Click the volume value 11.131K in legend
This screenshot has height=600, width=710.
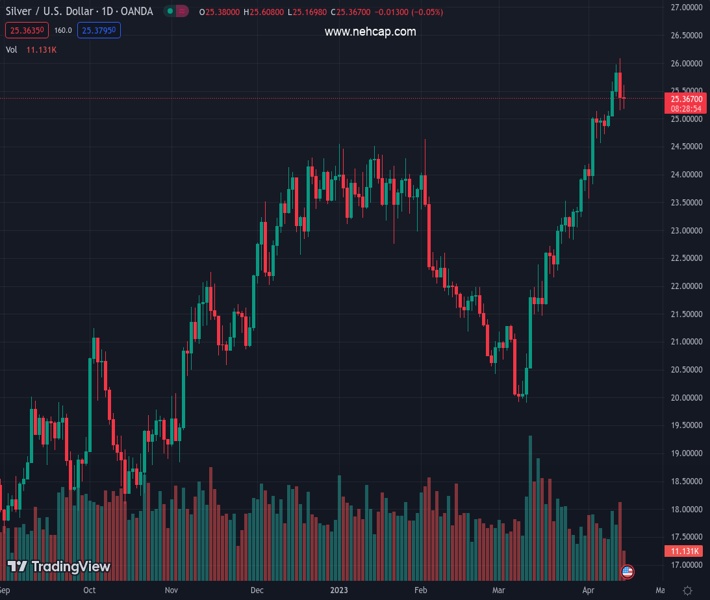(41, 50)
